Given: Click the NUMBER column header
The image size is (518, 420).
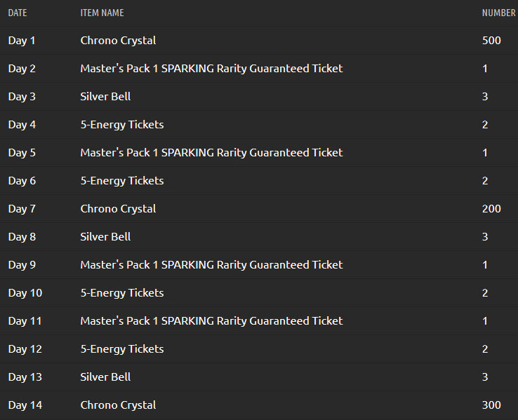Looking at the screenshot, I should pos(498,13).
